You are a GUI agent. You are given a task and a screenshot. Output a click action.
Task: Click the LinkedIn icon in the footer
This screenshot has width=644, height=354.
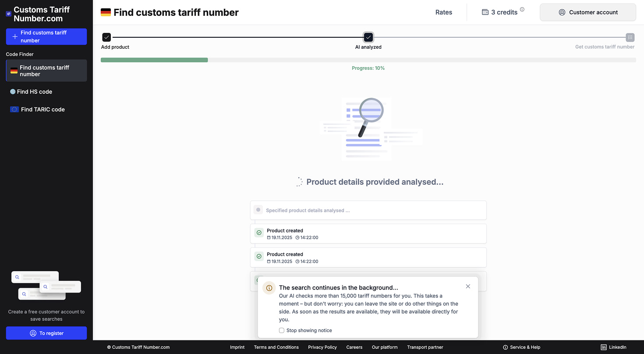click(604, 347)
